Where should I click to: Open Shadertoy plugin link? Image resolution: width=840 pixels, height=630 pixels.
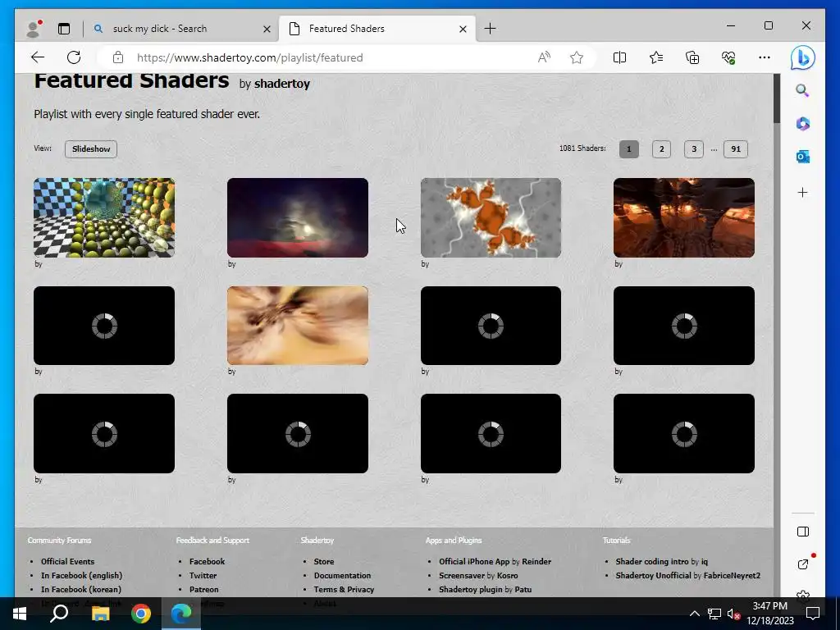click(x=470, y=589)
